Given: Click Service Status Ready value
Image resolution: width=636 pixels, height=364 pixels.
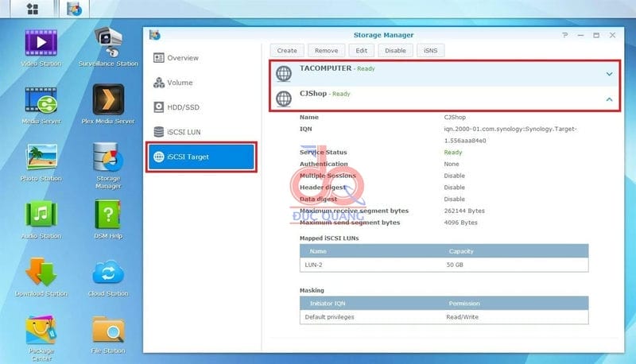Looking at the screenshot, I should 453,153.
